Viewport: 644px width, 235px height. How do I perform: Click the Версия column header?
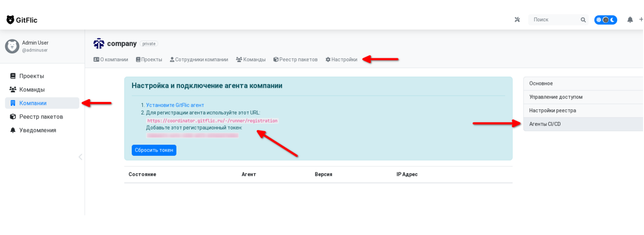pos(324,174)
